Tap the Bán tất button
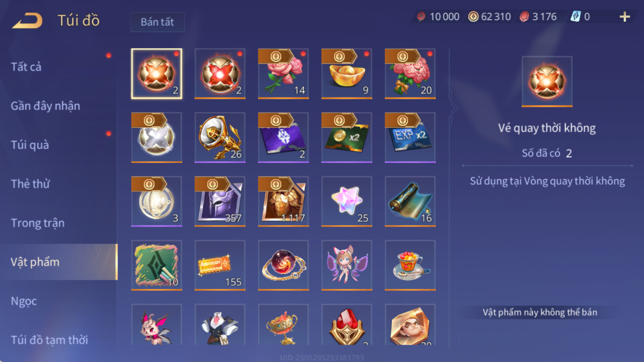Image resolution: width=644 pixels, height=362 pixels. [157, 22]
